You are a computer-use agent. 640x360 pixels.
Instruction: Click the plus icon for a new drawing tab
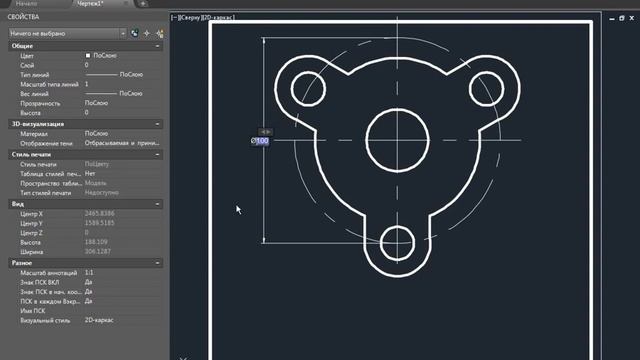click(143, 4)
